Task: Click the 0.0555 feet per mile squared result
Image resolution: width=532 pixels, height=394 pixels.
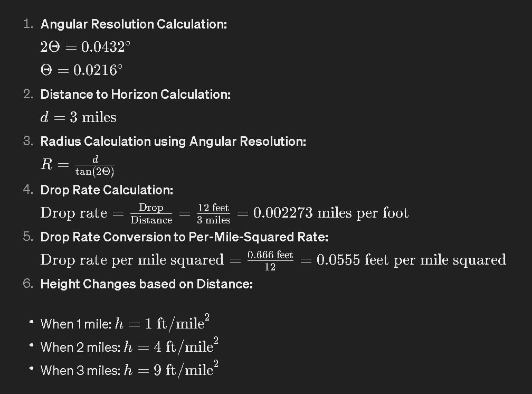Action: (x=411, y=260)
